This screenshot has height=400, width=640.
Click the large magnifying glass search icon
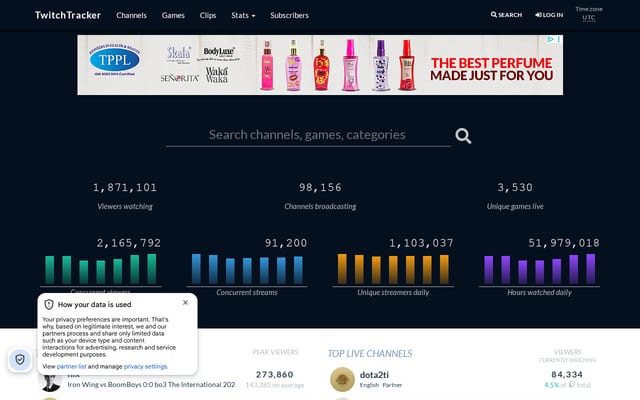[463, 136]
